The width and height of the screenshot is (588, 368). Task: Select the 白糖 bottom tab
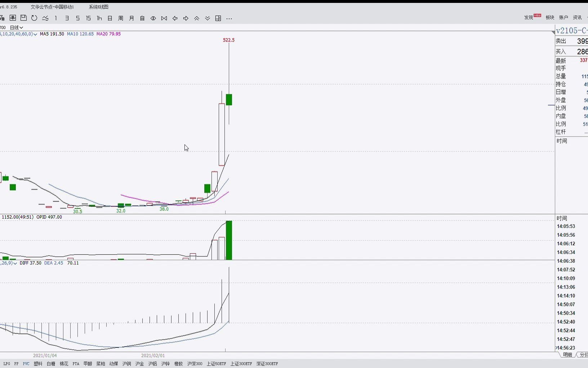click(51, 364)
